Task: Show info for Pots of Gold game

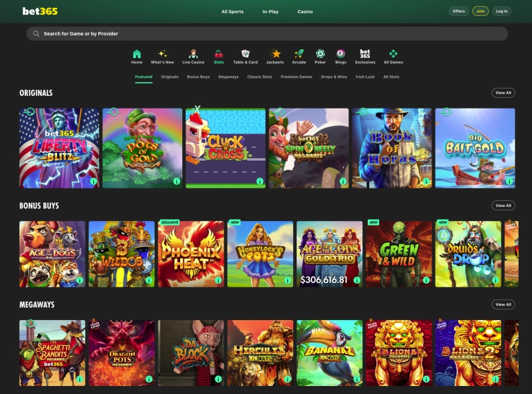Action: [176, 182]
